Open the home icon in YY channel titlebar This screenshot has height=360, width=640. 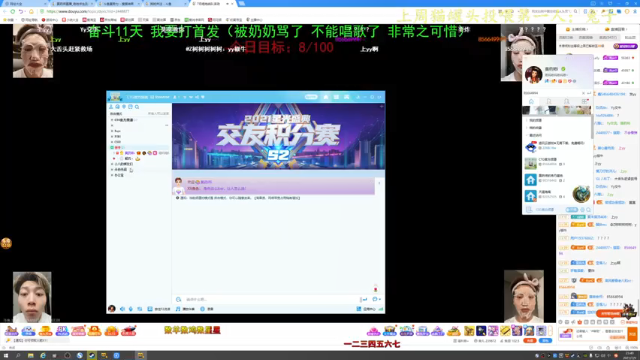[x=326, y=97]
